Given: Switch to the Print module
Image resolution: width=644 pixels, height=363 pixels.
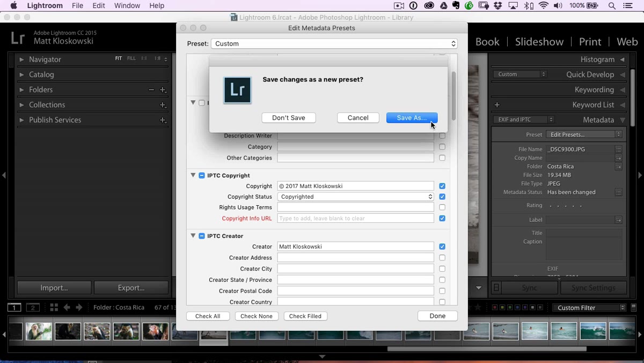Looking at the screenshot, I should 590,42.
